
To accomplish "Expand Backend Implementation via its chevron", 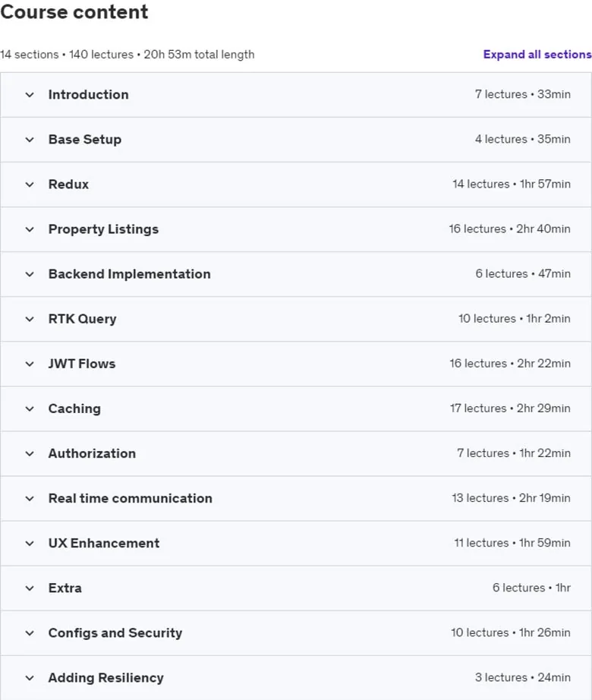I will tap(30, 274).
